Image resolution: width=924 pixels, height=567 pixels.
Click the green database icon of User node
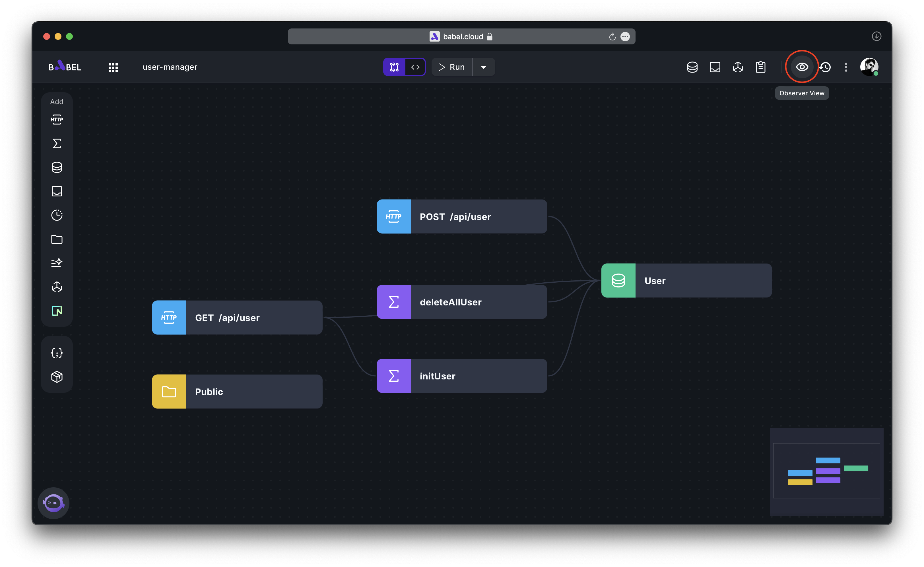click(618, 281)
